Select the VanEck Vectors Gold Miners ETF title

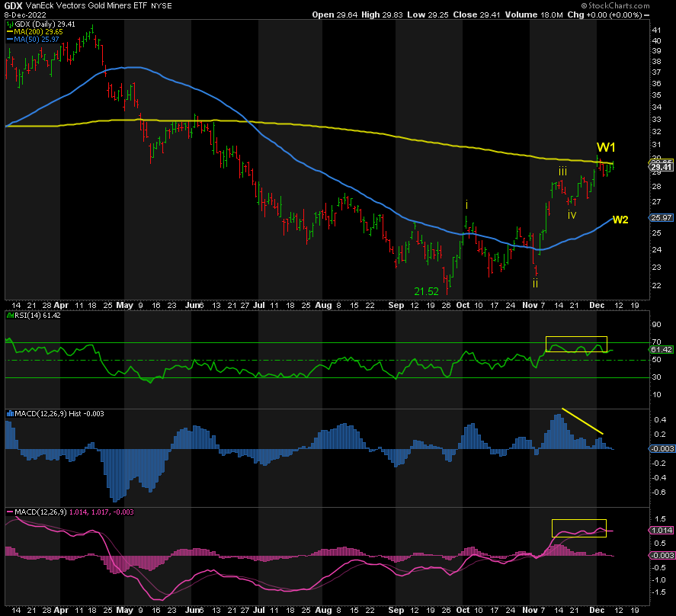tap(86, 5)
